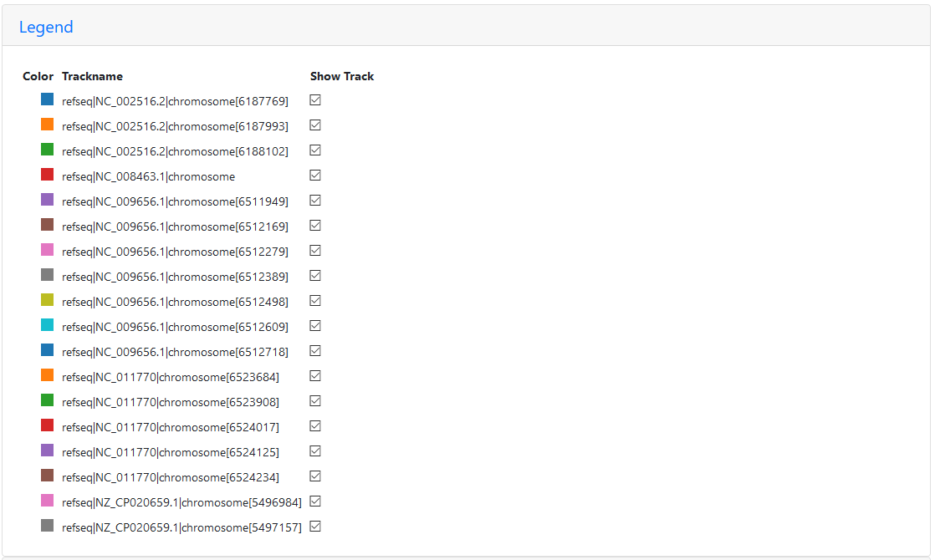Hide track NZ_CP020659.1 chromosome[5496984]
Image resolution: width=935 pixels, height=560 pixels.
click(x=315, y=501)
